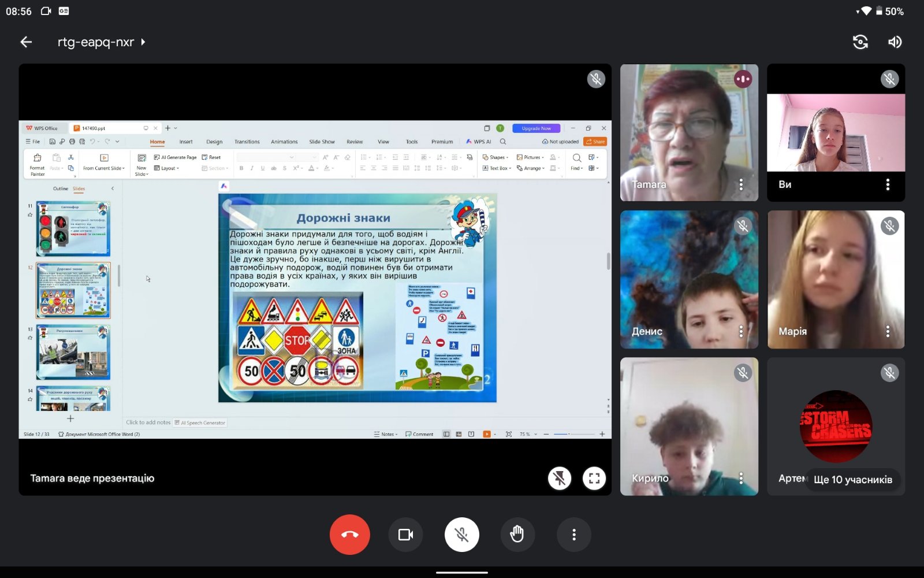Image resolution: width=924 pixels, height=578 pixels.
Task: Switch camera using the top bar icon
Action: coord(860,42)
